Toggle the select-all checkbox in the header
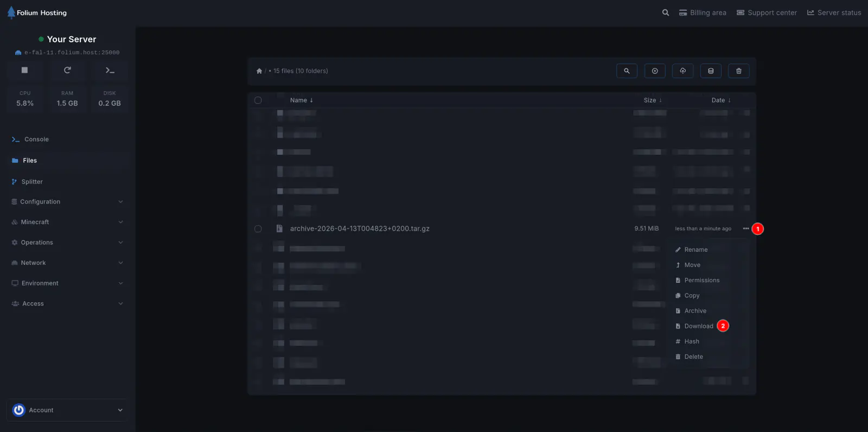 [x=258, y=100]
